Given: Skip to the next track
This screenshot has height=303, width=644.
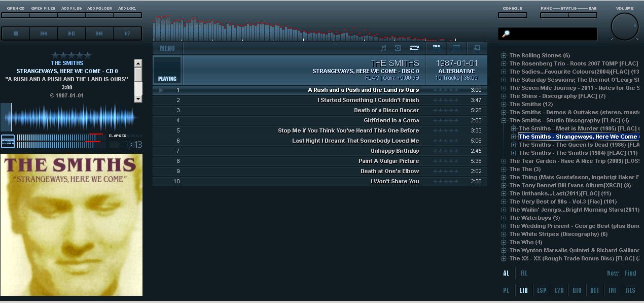Looking at the screenshot, I should point(99,33).
